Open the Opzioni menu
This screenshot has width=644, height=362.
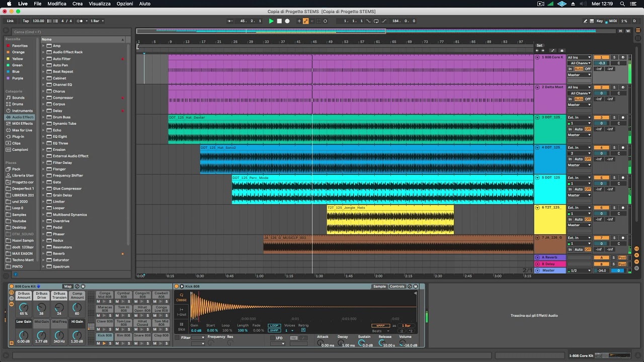coord(125,4)
